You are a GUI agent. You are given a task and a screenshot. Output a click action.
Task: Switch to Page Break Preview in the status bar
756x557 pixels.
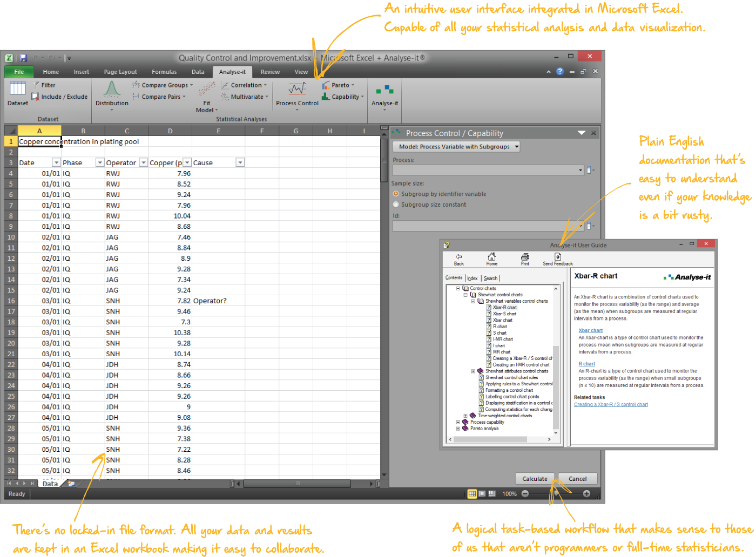click(492, 494)
